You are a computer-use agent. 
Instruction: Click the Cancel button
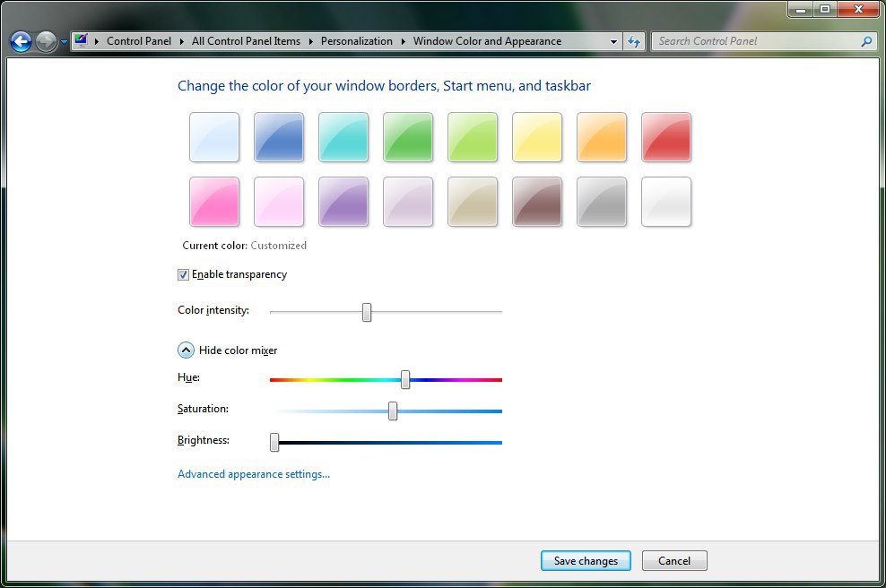(674, 561)
